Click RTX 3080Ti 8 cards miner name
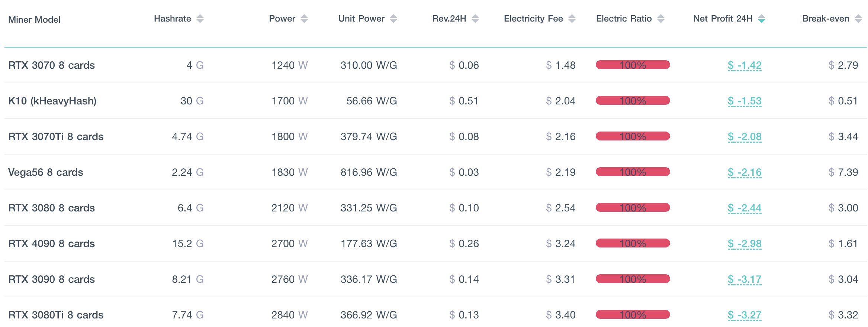The height and width of the screenshot is (327, 868). tap(56, 315)
